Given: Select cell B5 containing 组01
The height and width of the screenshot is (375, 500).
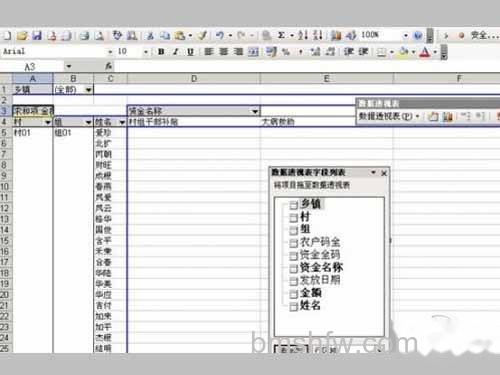Looking at the screenshot, I should [73, 133].
